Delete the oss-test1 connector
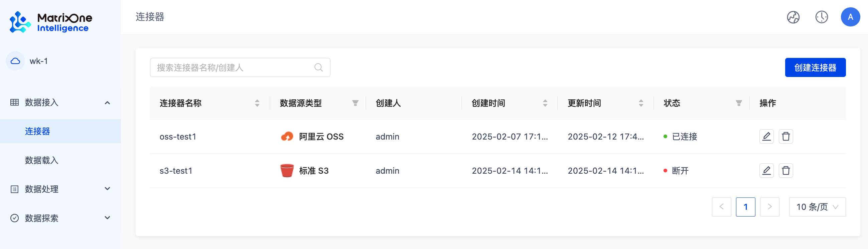Screen dimensions: 868x249 tap(785, 136)
